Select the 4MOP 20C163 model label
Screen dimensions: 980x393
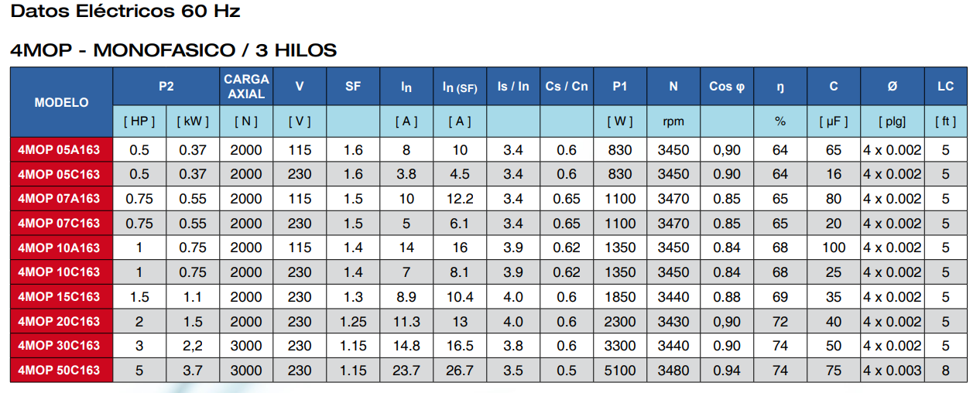point(61,322)
